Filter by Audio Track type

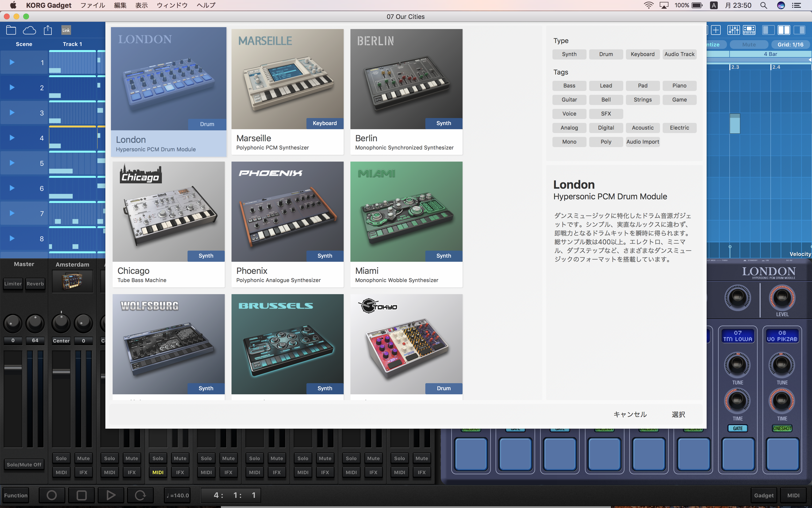[680, 54]
